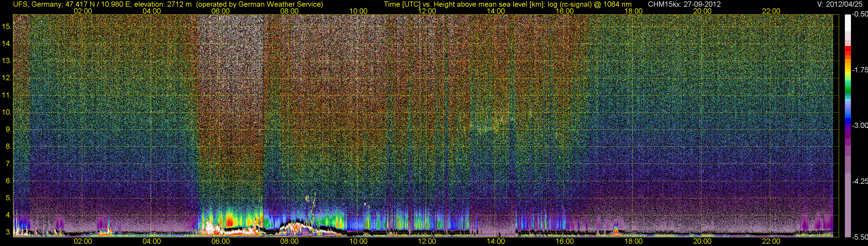Click "16:00" on the top time axis
Screen dimensions: 868x246
[565, 11]
